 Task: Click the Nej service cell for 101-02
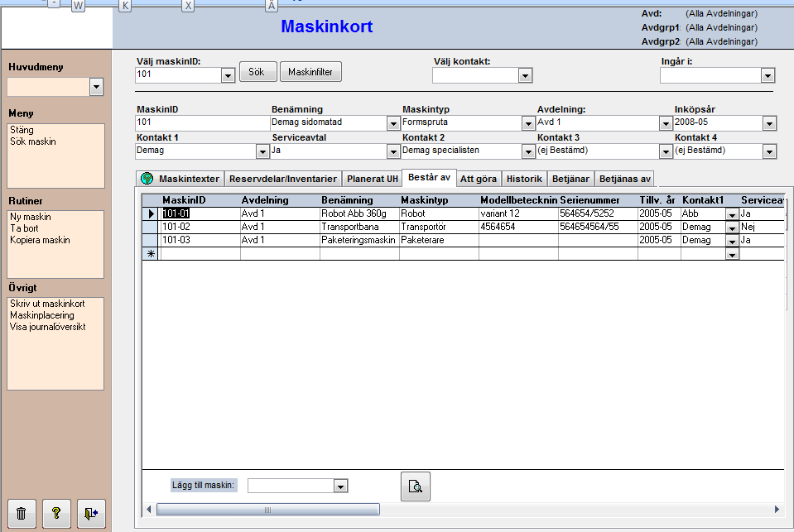tap(762, 227)
